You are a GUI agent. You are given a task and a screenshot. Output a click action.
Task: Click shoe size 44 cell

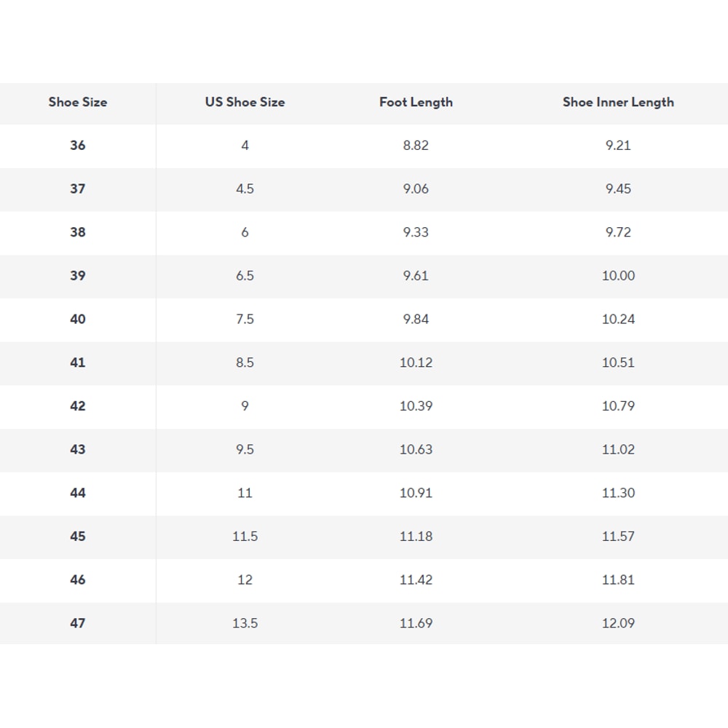(x=78, y=493)
